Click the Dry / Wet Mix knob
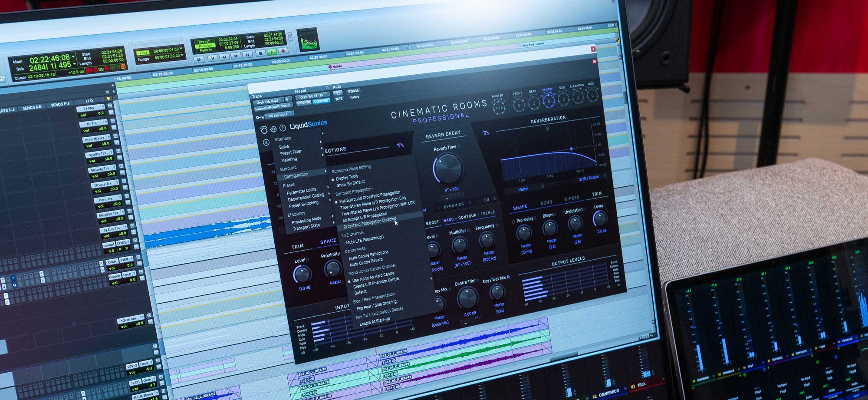 tap(497, 292)
